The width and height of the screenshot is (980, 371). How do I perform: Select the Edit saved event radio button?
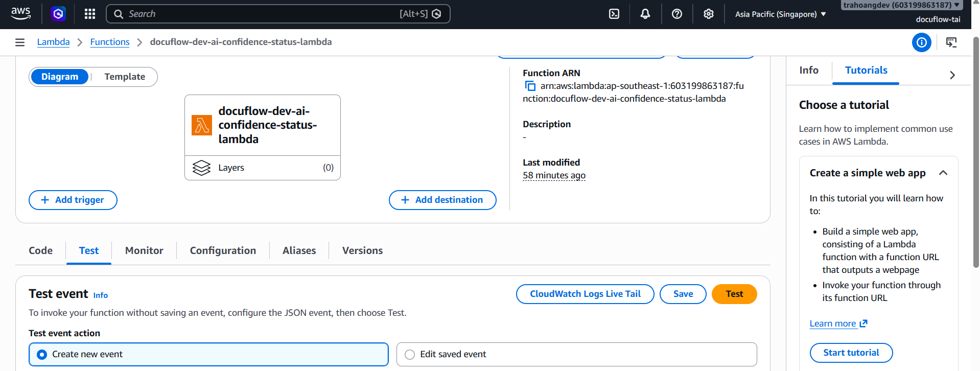tap(410, 355)
